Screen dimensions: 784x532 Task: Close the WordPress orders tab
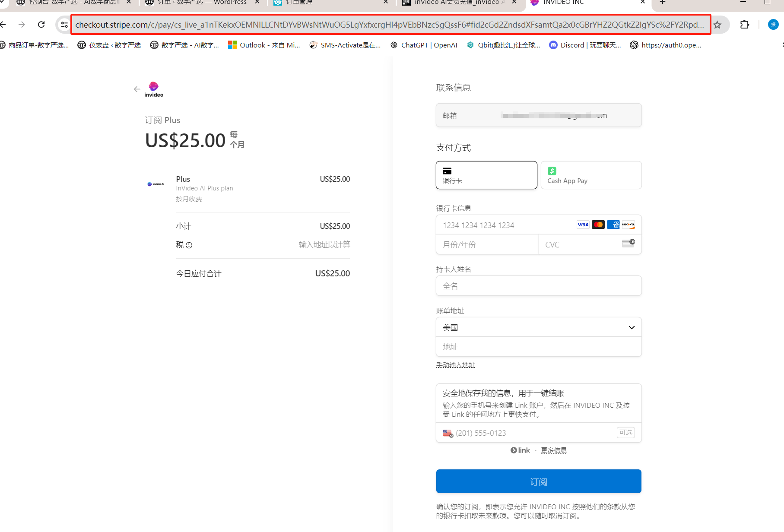tap(257, 2)
